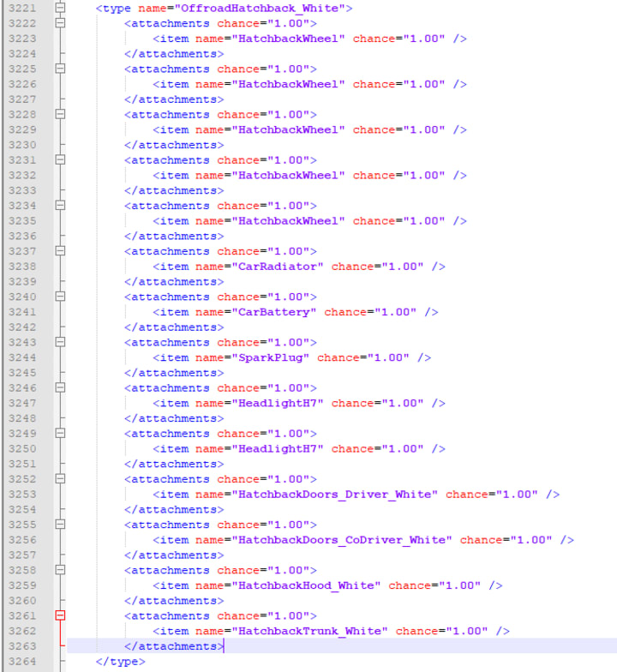Click "HeadlightH7" on line 3250

pos(278,449)
